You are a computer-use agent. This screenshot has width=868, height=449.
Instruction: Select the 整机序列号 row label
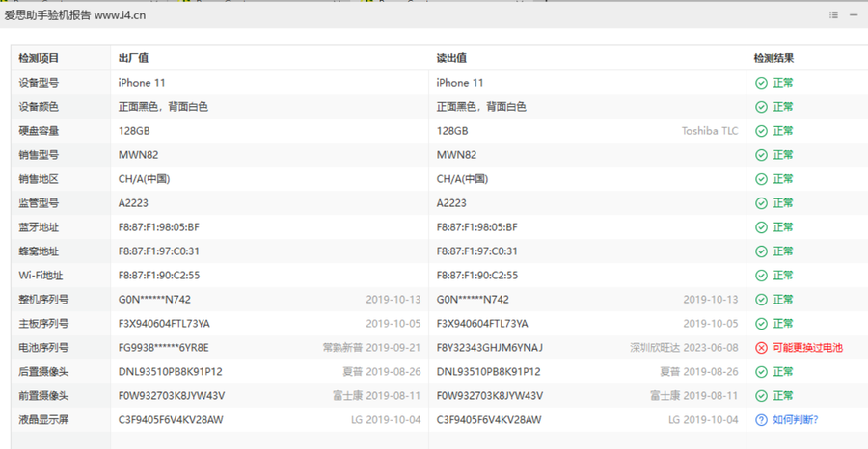tap(43, 300)
